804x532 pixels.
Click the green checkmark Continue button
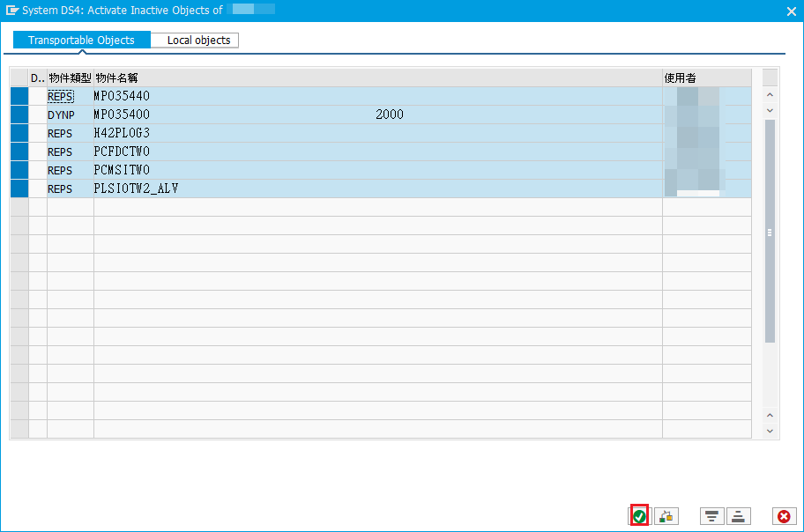point(640,516)
